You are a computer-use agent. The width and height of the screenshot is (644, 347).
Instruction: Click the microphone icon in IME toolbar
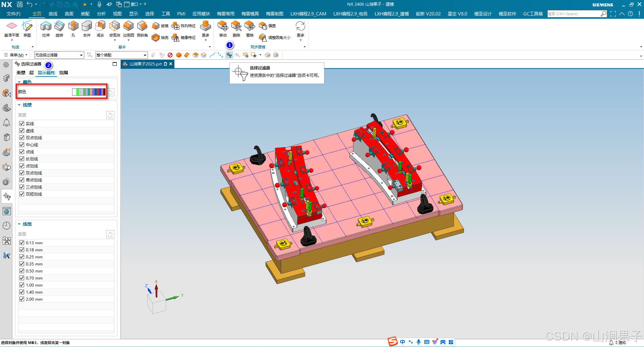click(419, 342)
